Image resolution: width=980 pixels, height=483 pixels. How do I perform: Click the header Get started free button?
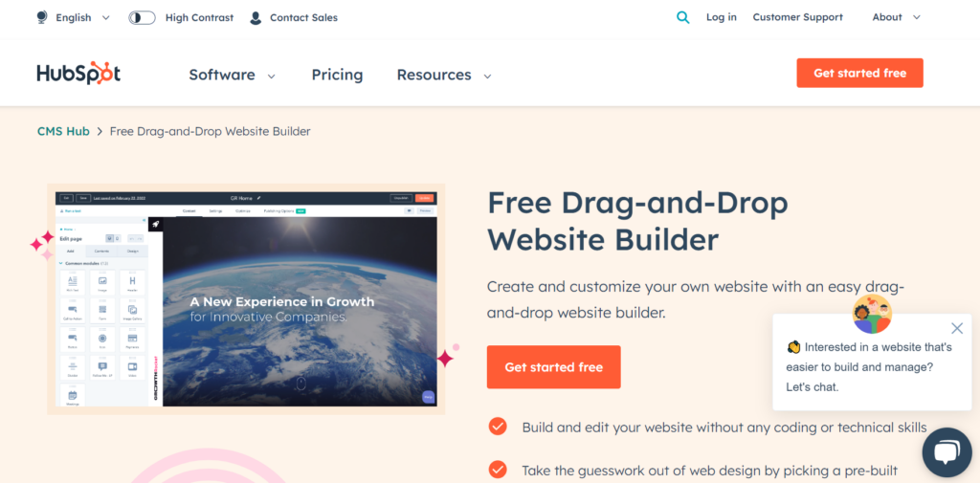click(859, 73)
